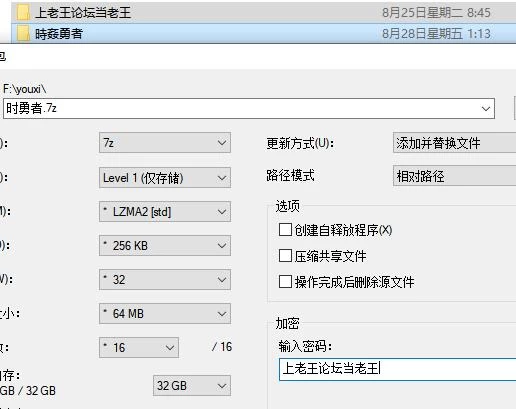This screenshot has width=516, height=409.
Task: Enable 创建自释放程序 checkbox
Action: (x=285, y=230)
